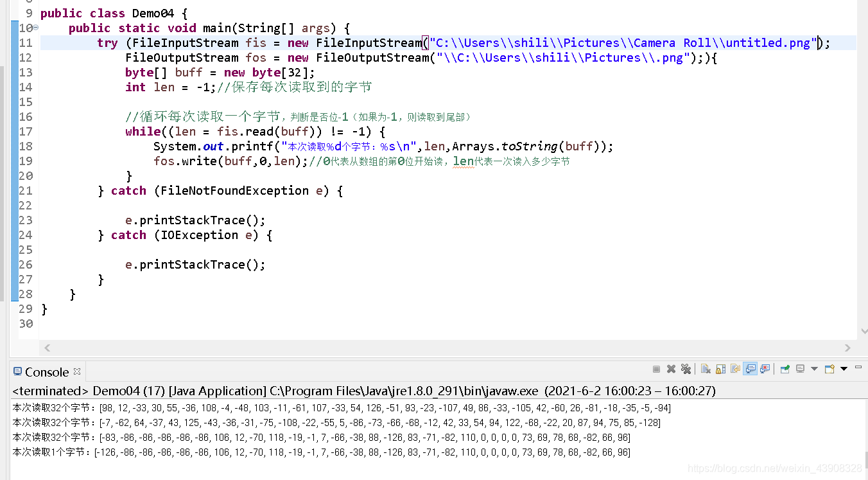The width and height of the screenshot is (868, 480).
Task: Remove the launch with the single X icon
Action: pyautogui.click(x=671, y=369)
